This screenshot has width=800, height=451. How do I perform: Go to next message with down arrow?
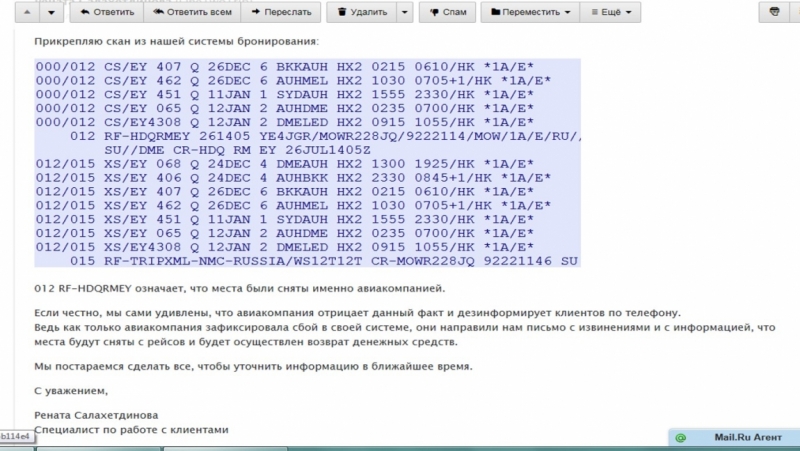tap(50, 13)
